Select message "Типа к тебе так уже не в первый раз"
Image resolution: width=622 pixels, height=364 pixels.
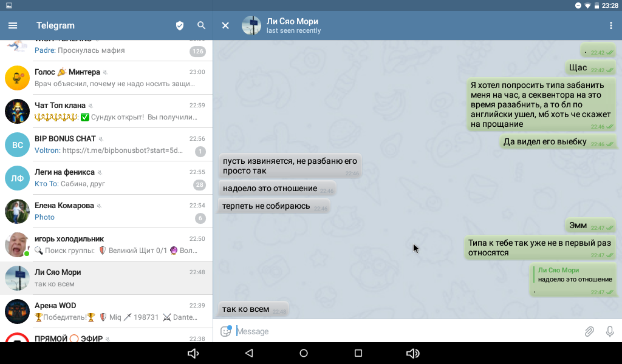pos(540,248)
